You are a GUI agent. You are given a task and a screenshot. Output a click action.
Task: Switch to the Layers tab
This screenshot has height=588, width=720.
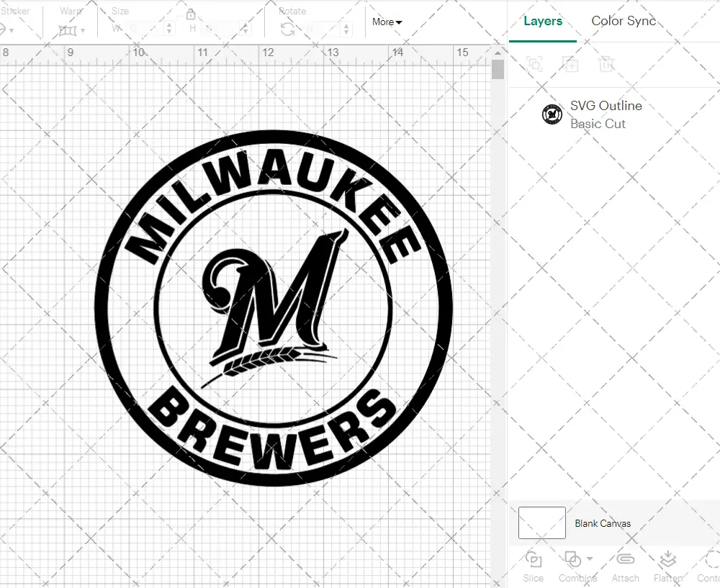(543, 21)
